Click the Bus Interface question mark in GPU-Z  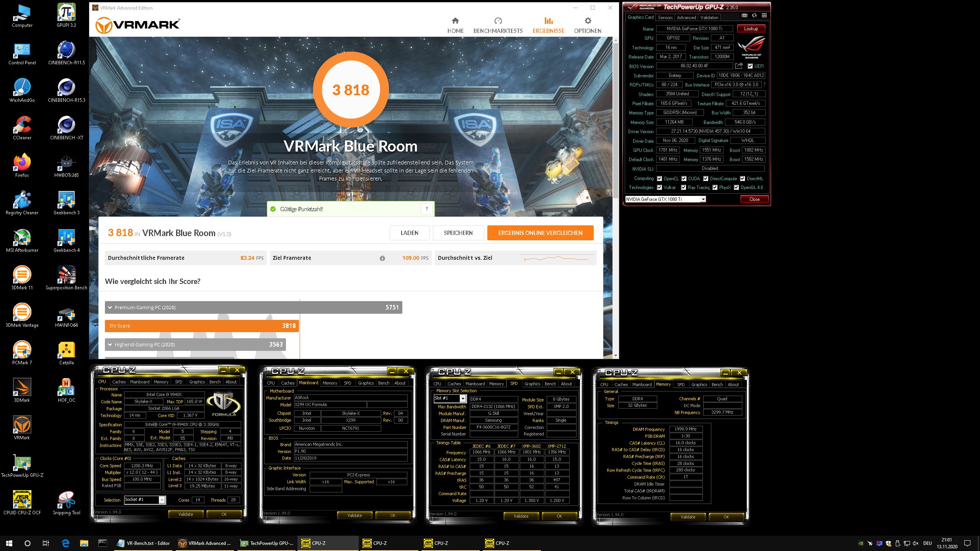[x=764, y=85]
